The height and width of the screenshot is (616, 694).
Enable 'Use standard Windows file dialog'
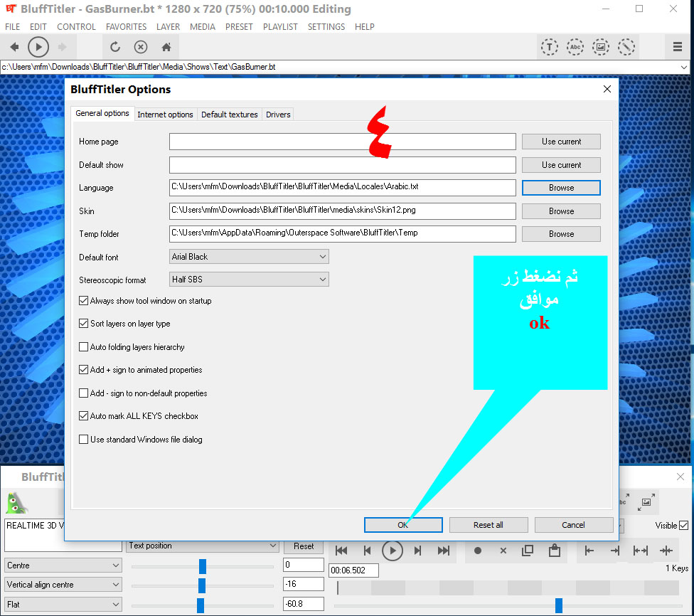click(x=83, y=440)
